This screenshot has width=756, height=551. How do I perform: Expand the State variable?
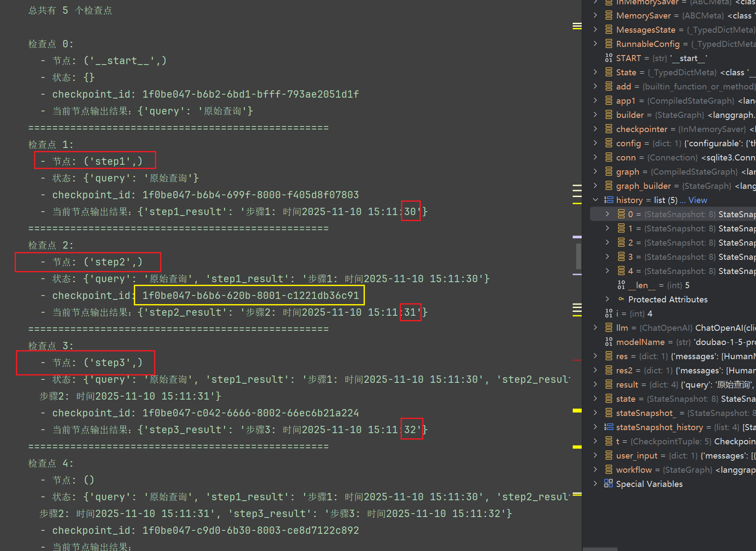pyautogui.click(x=595, y=72)
